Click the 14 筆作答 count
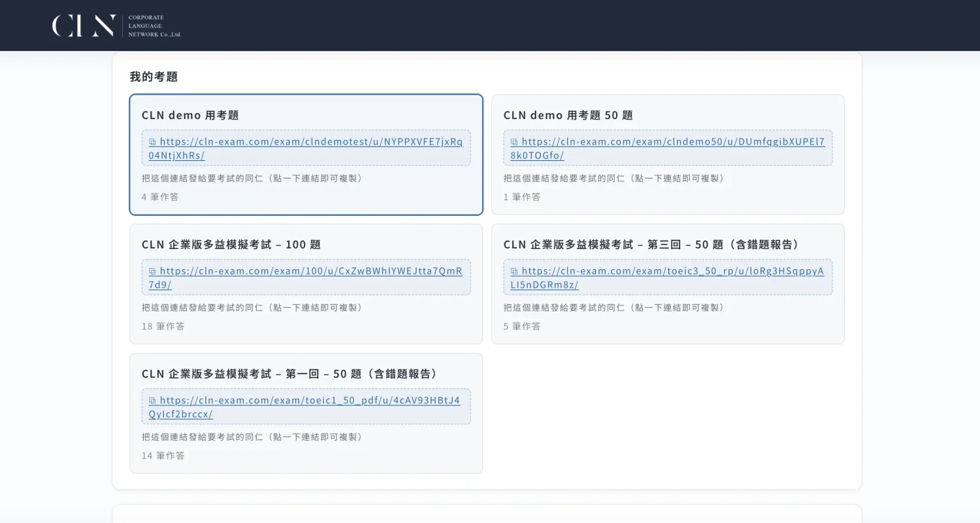980x523 pixels. (x=163, y=456)
